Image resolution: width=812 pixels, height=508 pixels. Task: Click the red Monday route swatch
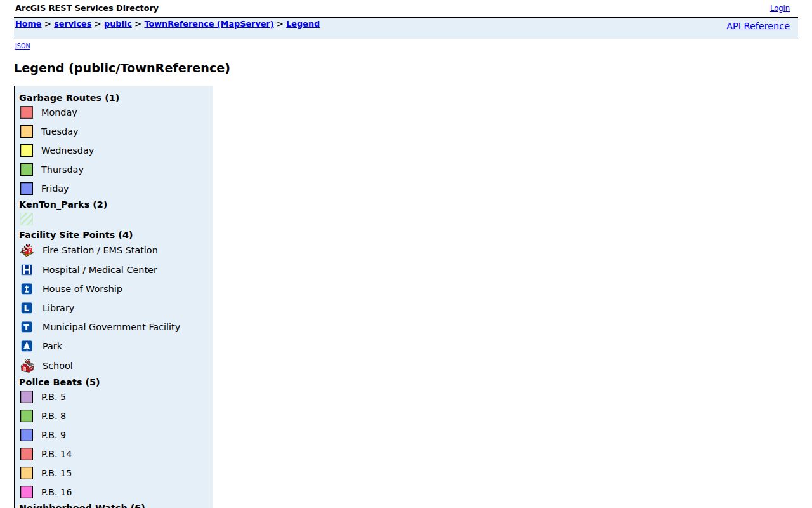[x=27, y=112]
